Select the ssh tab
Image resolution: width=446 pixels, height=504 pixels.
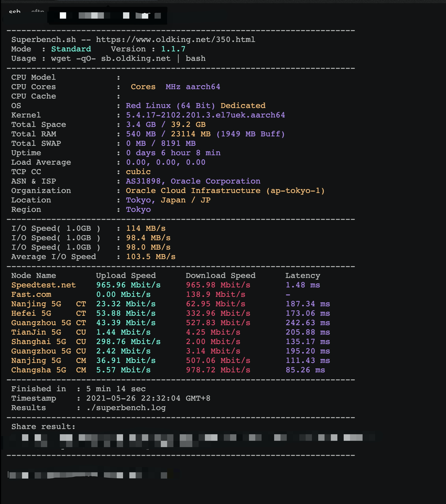[15, 12]
